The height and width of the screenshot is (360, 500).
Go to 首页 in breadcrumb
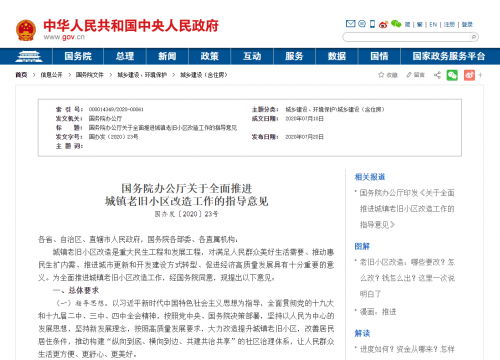pyautogui.click(x=21, y=75)
